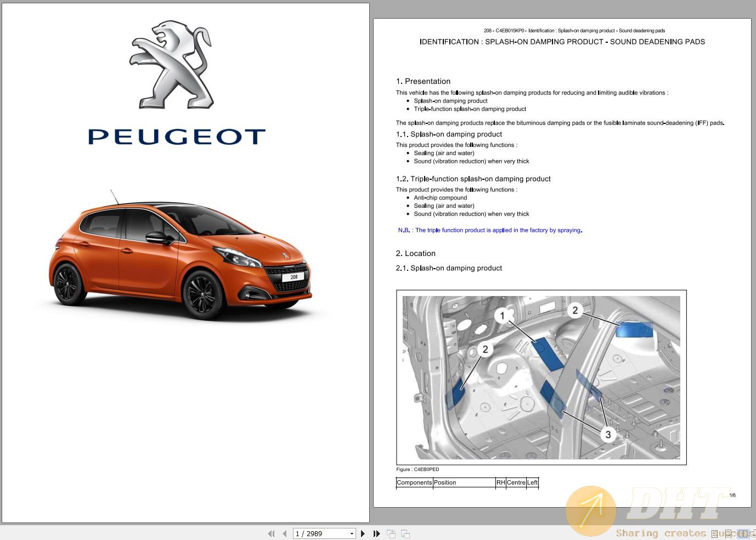The image size is (756, 540).
Task: Switch to single page layout
Action: [714, 534]
